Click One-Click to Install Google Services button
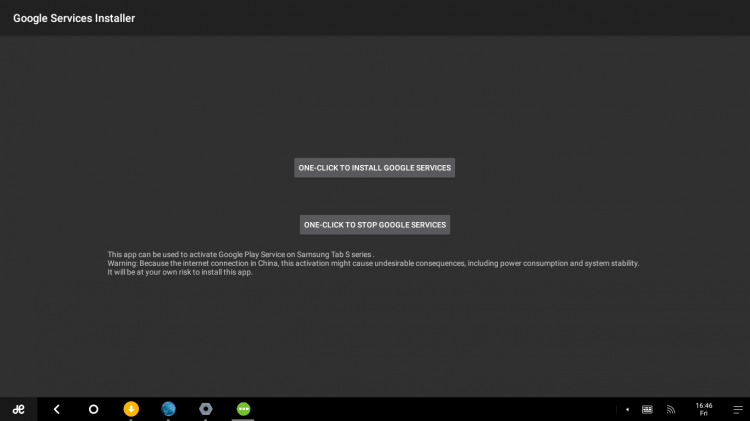The width and height of the screenshot is (750, 421). (x=374, y=168)
